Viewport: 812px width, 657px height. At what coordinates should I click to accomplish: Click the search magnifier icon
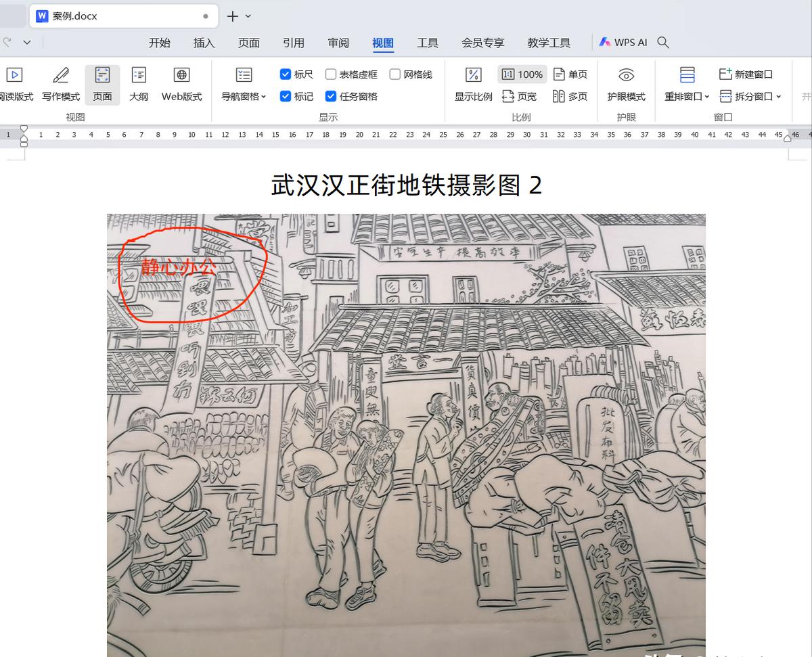[x=663, y=43]
